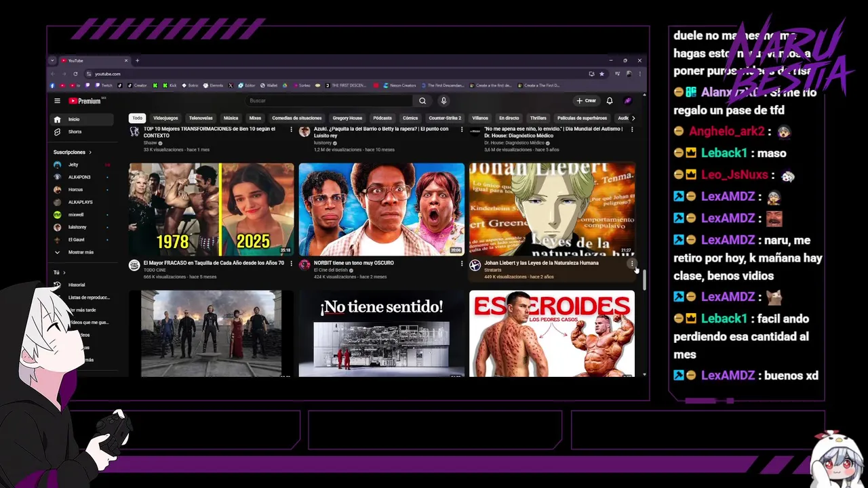Start voice search with microphone icon
The height and width of the screenshot is (488, 868).
tap(443, 101)
